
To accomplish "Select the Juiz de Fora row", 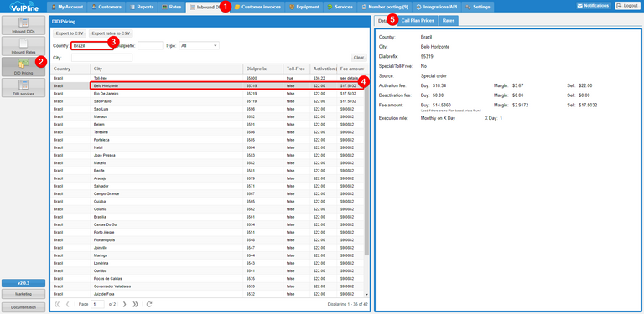I will tap(207, 294).
